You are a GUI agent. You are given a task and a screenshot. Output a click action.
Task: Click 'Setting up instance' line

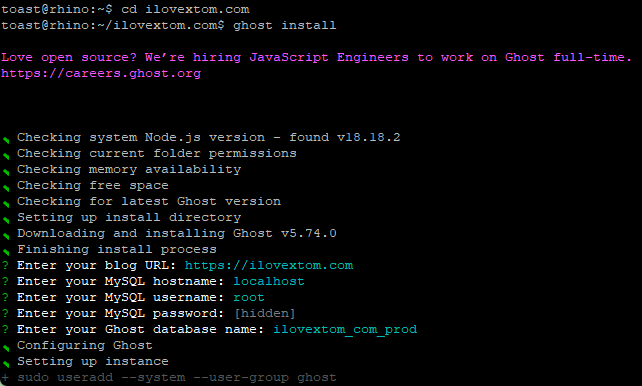click(x=93, y=361)
